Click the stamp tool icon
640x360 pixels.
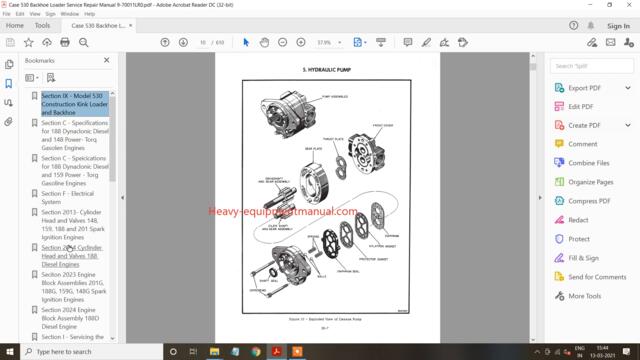[x=463, y=42]
